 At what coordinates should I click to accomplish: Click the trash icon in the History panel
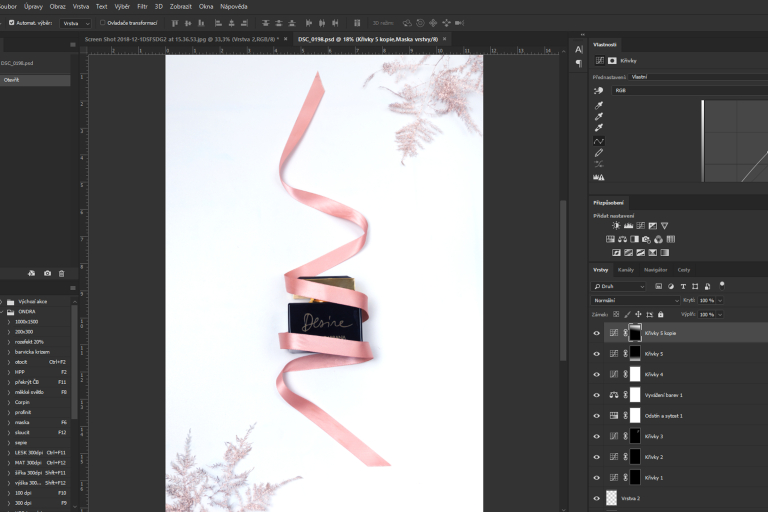(61, 273)
